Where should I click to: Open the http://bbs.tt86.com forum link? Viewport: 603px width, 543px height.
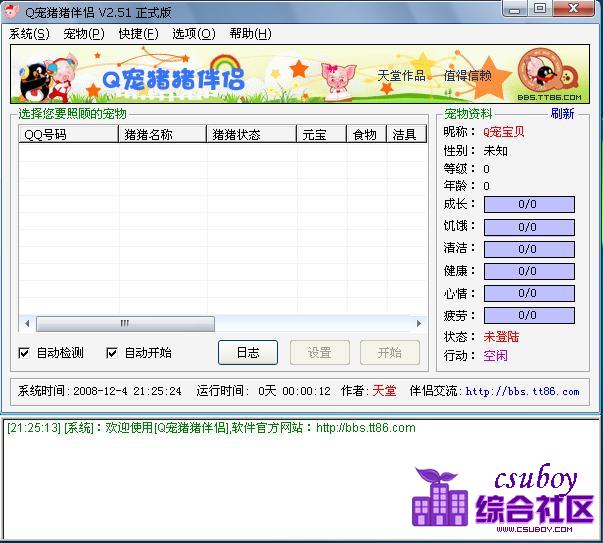coord(522,391)
